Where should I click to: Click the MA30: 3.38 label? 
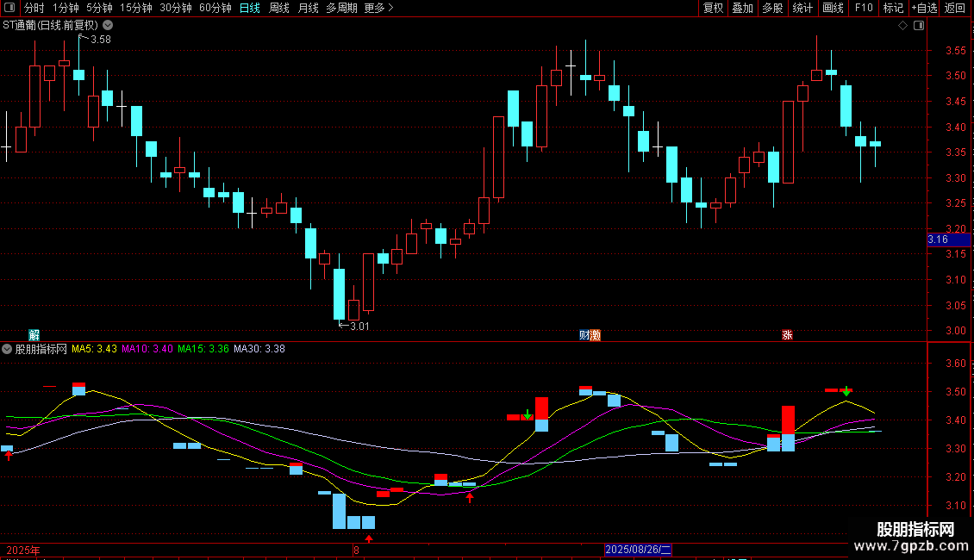click(259, 349)
